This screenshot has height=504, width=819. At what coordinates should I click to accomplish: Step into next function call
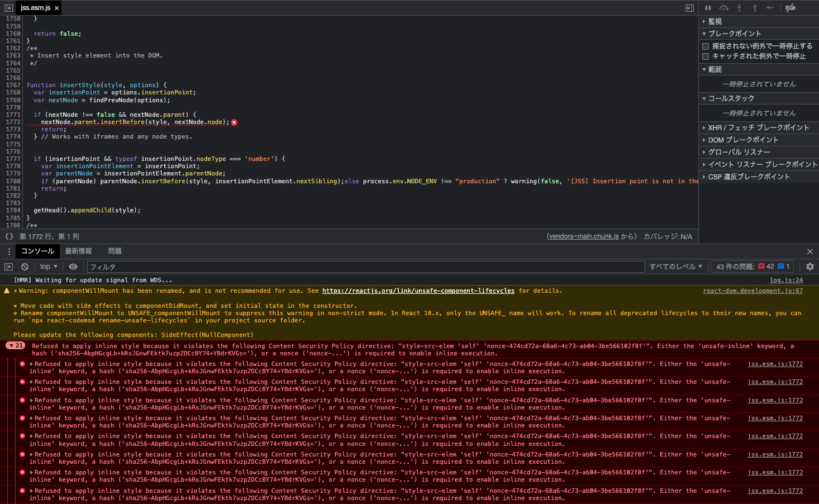[x=739, y=8]
